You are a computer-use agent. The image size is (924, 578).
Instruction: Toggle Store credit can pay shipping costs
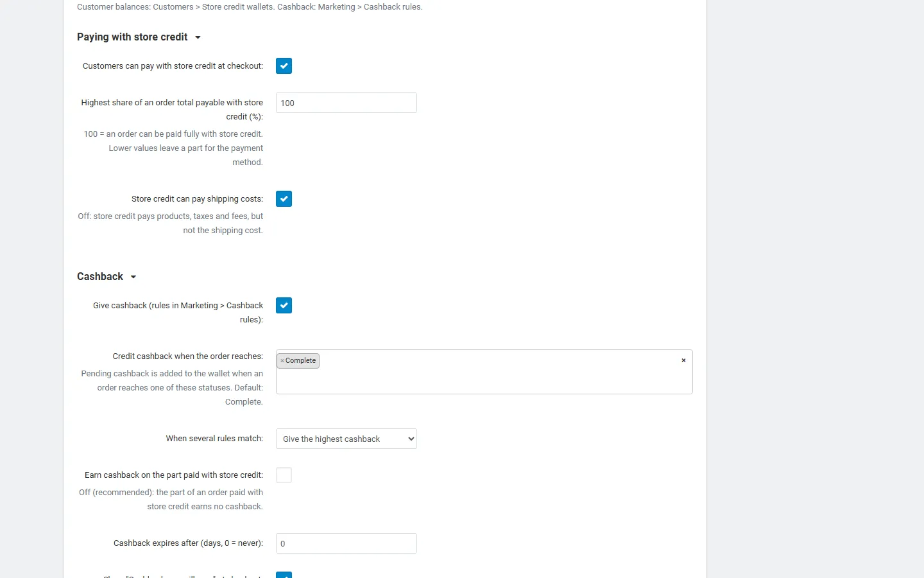coord(284,199)
